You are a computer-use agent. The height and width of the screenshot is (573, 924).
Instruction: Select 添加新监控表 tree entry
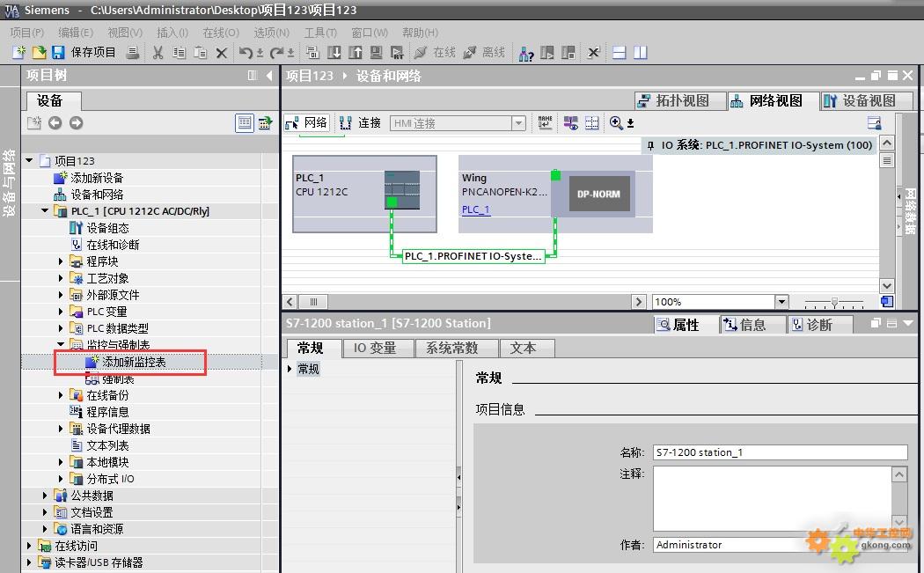[134, 362]
